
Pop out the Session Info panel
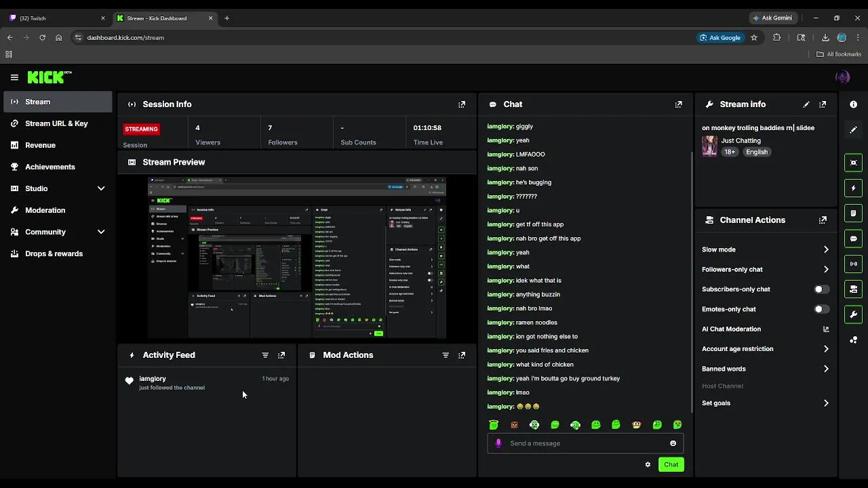click(462, 104)
